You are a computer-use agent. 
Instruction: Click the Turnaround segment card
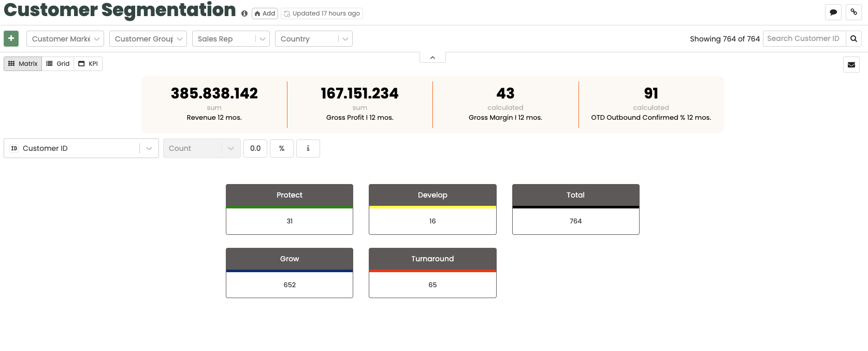(432, 273)
